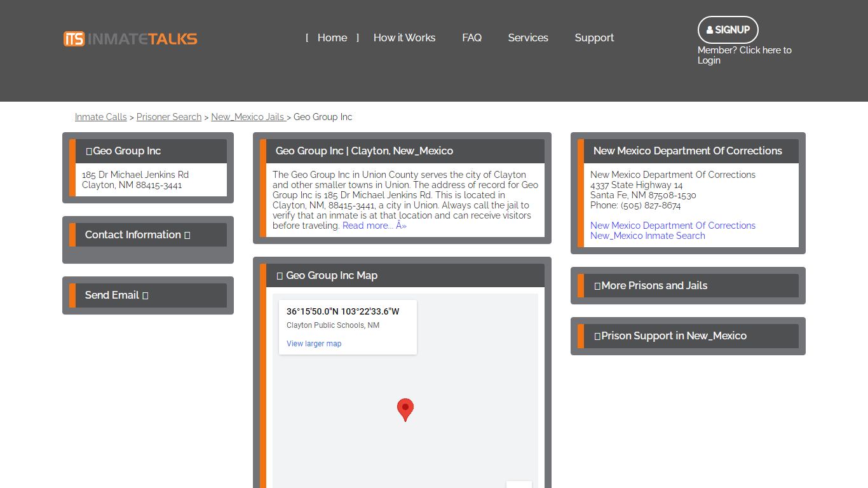The image size is (868, 488).
Task: Go to the FAQ page
Action: click(x=471, y=37)
